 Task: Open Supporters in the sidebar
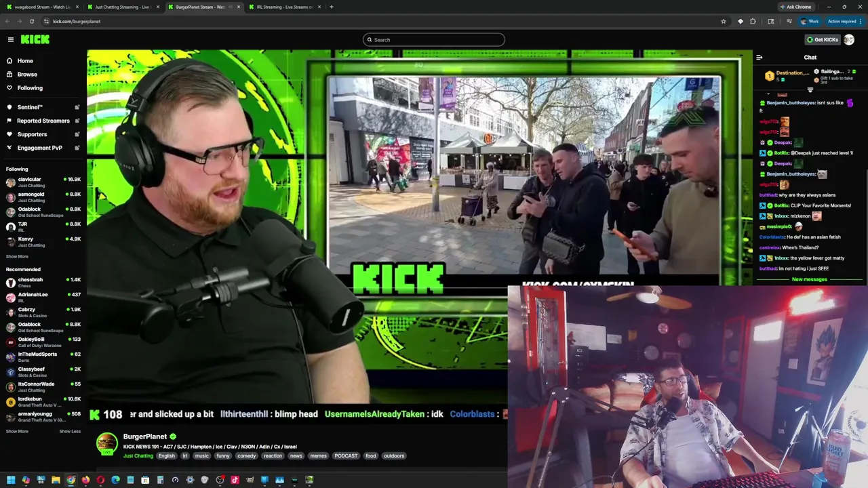coord(32,134)
